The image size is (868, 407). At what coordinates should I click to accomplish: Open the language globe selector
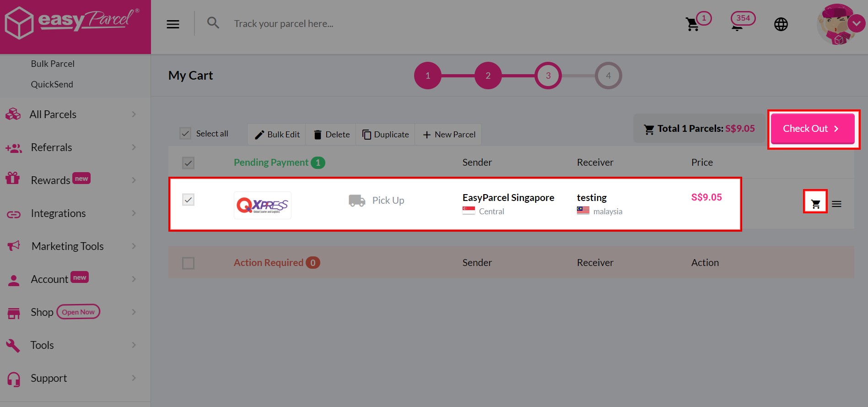[x=782, y=24]
